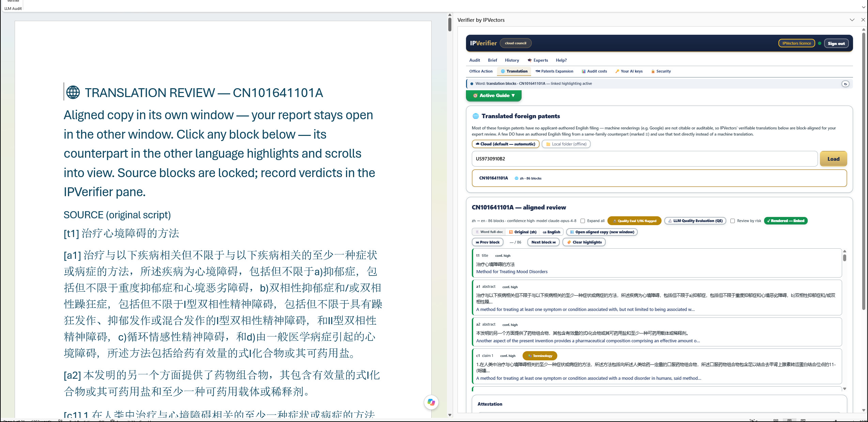
Task: Open the Brief tab
Action: 492,60
